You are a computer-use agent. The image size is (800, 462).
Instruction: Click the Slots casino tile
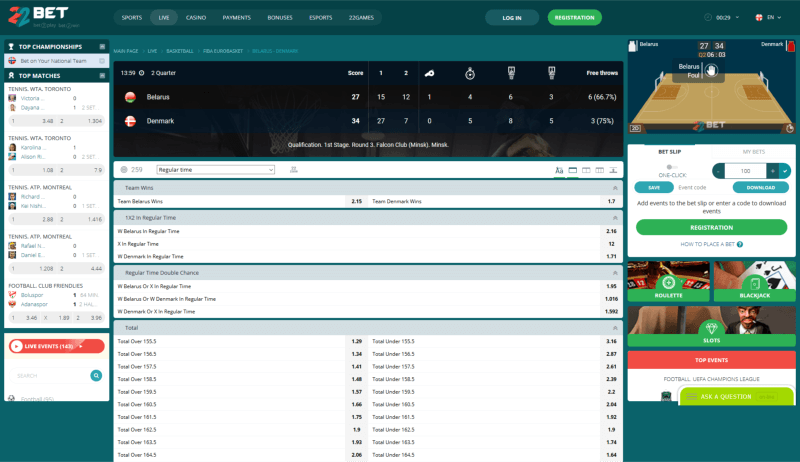tap(711, 326)
